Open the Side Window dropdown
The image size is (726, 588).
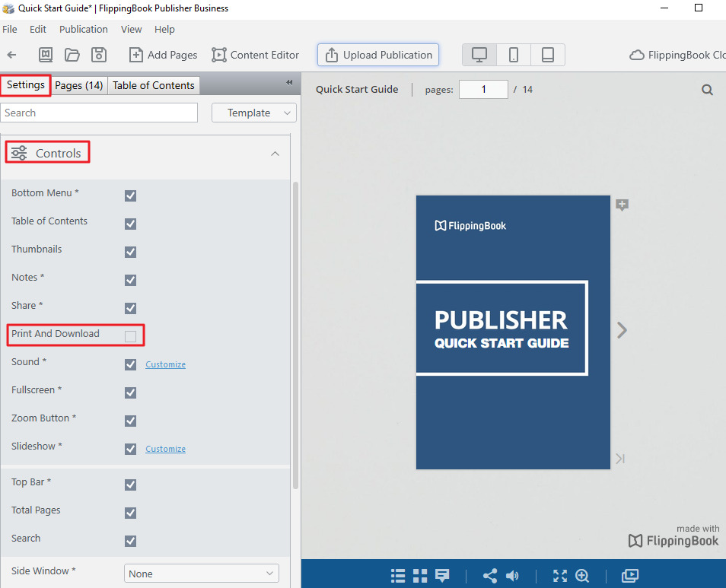coord(202,574)
